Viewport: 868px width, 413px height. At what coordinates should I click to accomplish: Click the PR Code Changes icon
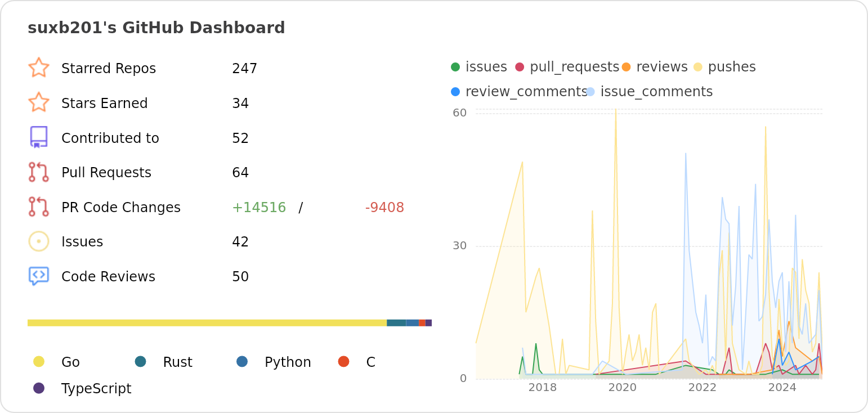pyautogui.click(x=39, y=206)
